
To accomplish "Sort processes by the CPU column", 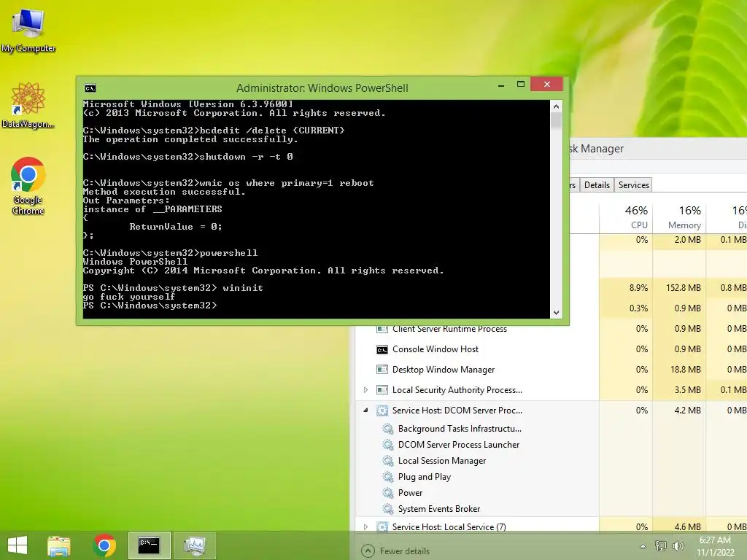I will pos(626,217).
